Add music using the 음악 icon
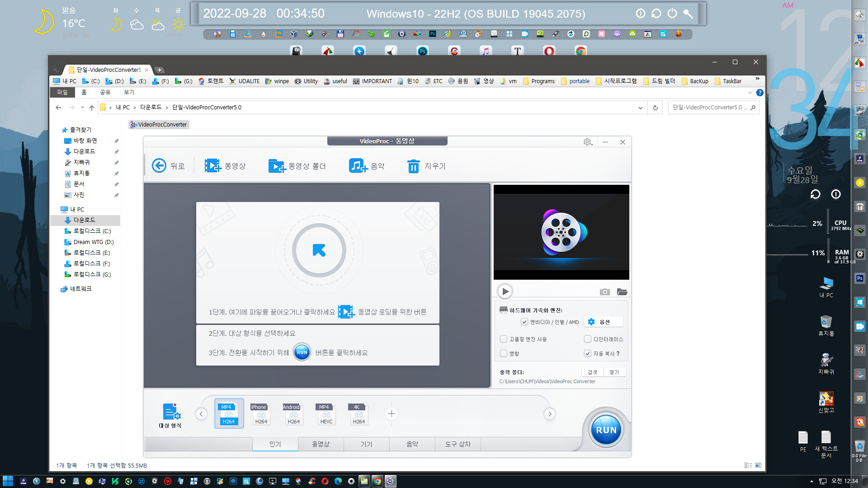The width and height of the screenshot is (868, 488). tap(358, 166)
